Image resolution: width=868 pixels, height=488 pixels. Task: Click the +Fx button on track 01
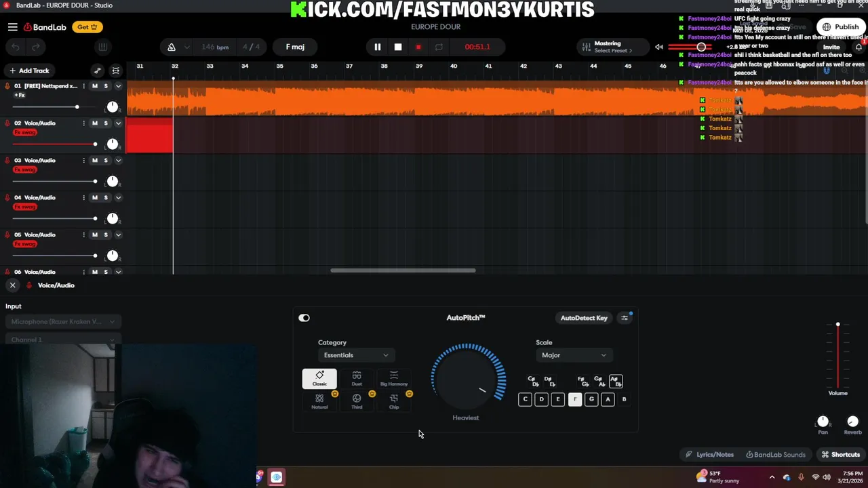20,95
